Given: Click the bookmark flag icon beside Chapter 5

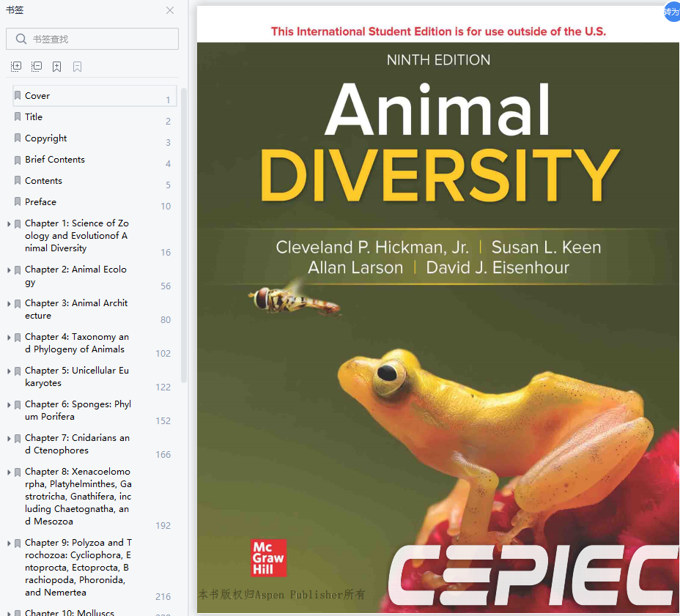Looking at the screenshot, I should [18, 371].
